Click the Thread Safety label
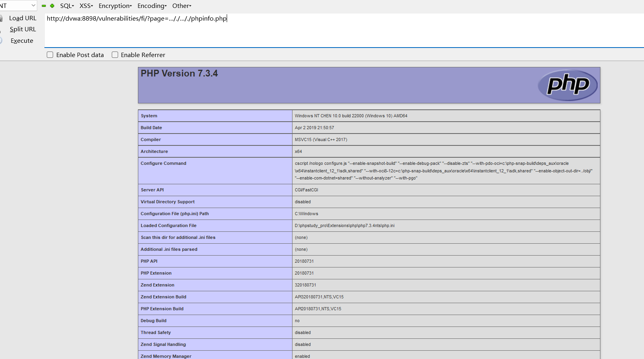644x359 pixels. point(156,332)
